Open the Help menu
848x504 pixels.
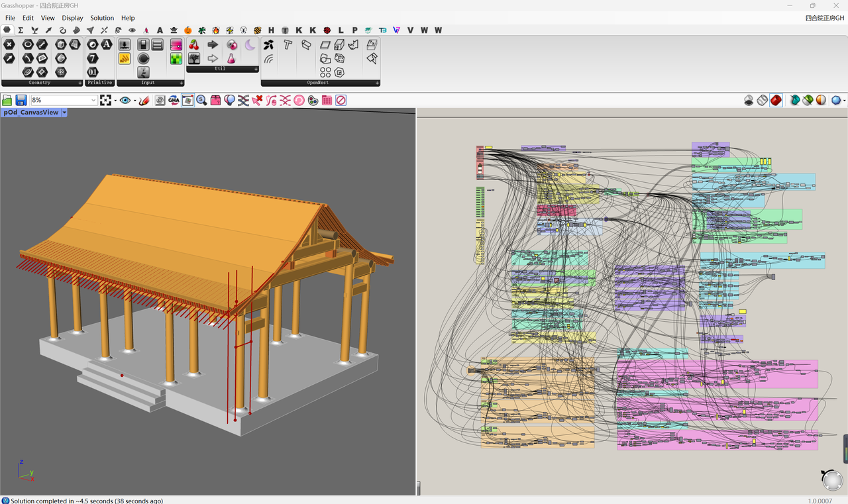click(128, 18)
